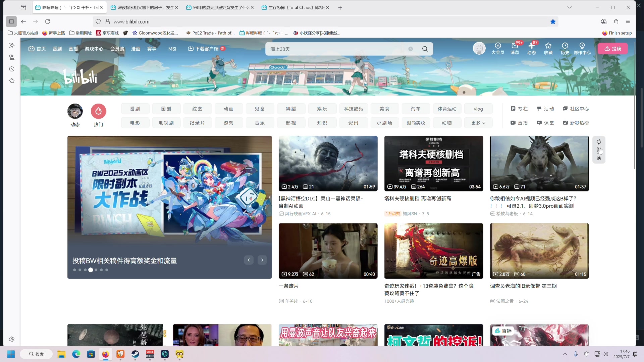
Task: Open 历史 history clock icon
Action: click(x=565, y=49)
